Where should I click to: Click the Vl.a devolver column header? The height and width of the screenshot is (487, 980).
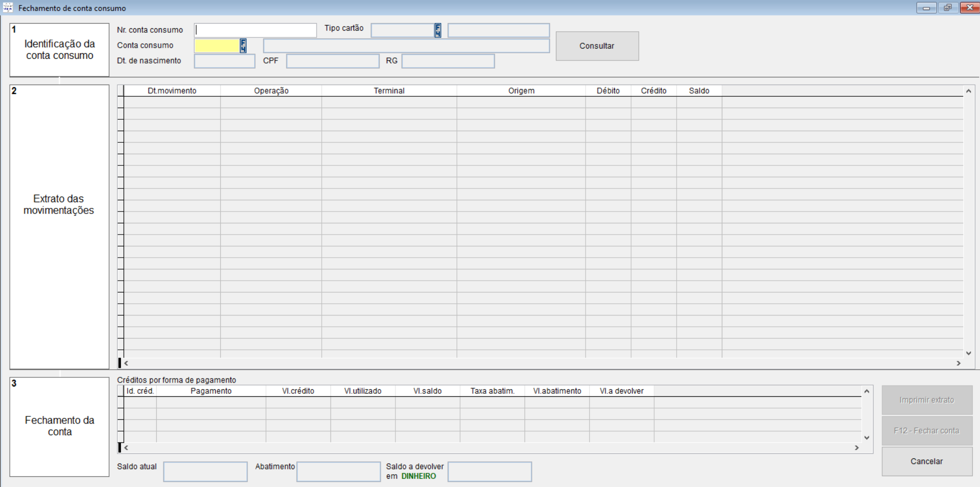(x=621, y=391)
